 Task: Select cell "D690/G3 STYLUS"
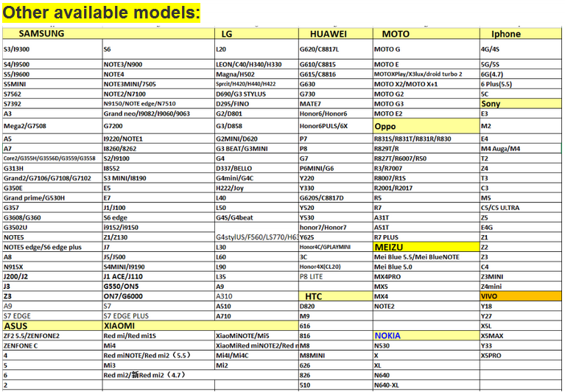(x=256, y=94)
